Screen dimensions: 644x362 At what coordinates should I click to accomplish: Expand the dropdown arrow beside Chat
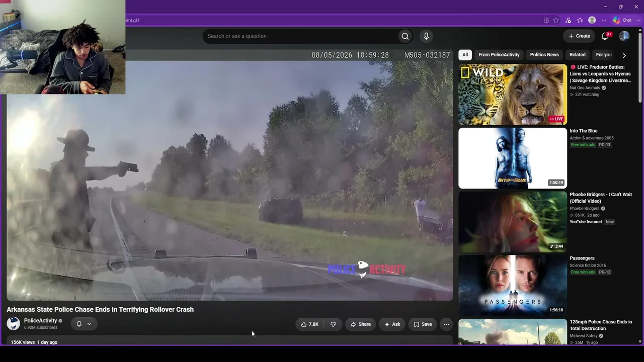click(638, 20)
